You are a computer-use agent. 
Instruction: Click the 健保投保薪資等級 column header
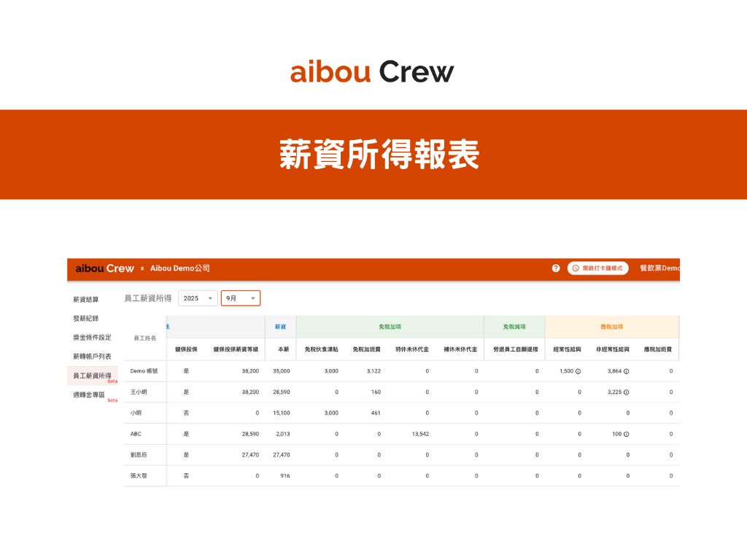click(x=236, y=349)
